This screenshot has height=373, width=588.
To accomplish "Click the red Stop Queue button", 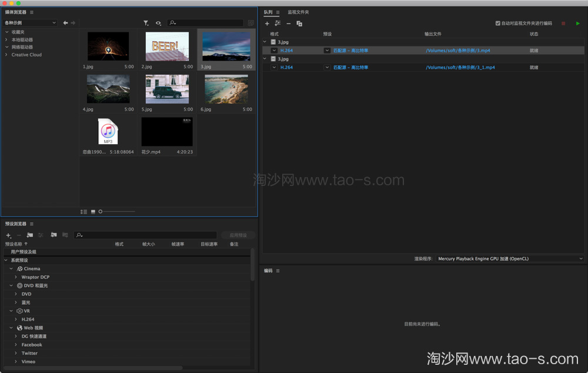I will click(563, 23).
